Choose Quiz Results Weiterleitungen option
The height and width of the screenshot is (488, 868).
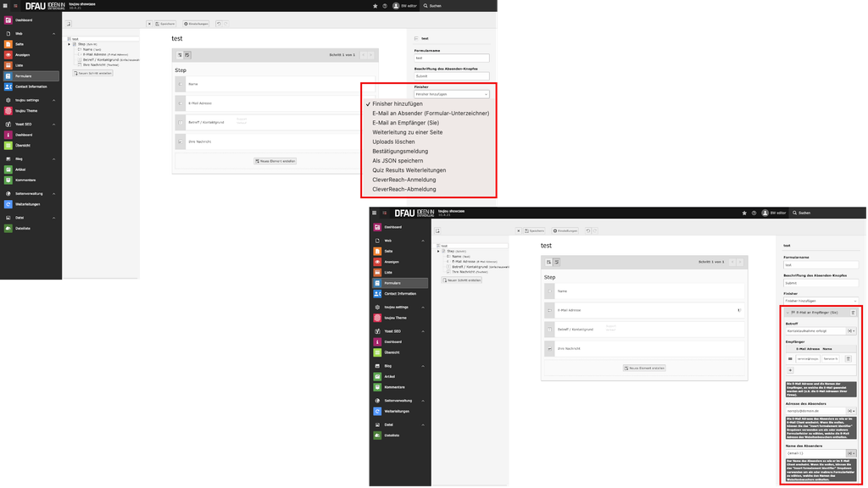coord(409,170)
